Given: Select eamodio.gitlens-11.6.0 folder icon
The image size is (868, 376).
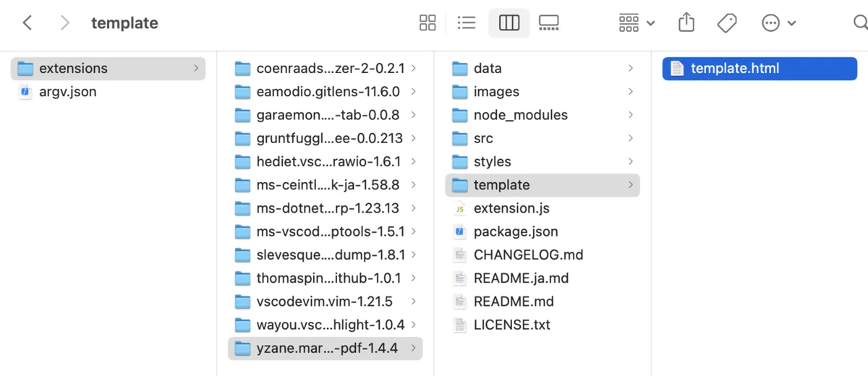Looking at the screenshot, I should [242, 92].
